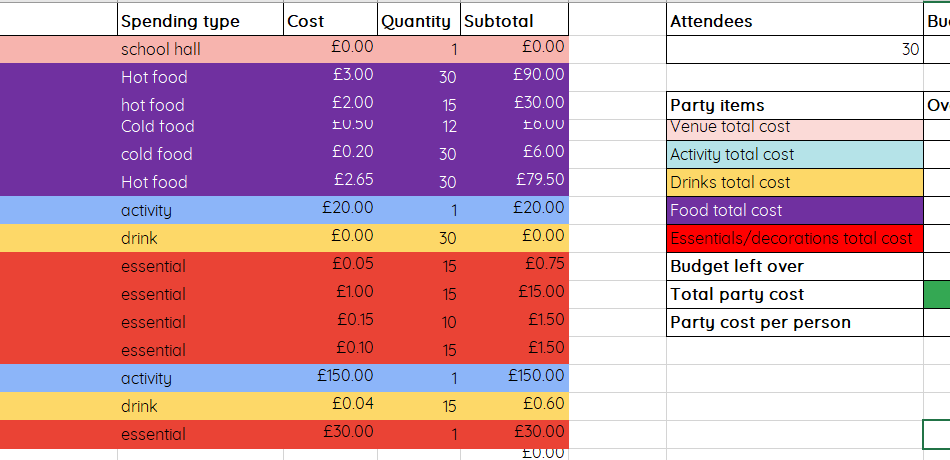Click the green cell beside Total party cost

coord(937,294)
